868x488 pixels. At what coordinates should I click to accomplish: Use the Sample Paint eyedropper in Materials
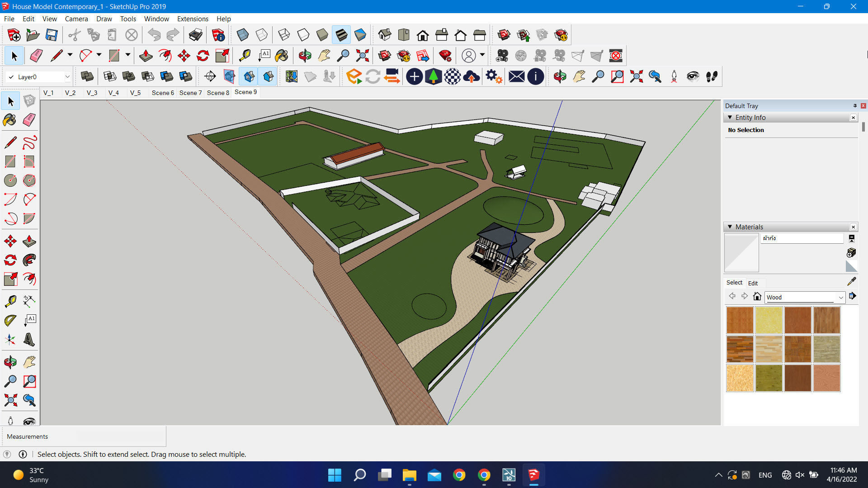(852, 282)
